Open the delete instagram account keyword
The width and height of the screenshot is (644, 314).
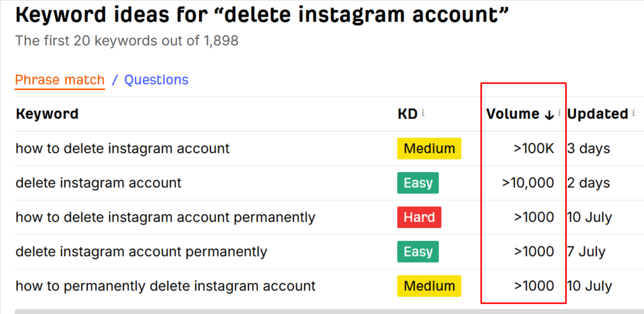tap(99, 183)
